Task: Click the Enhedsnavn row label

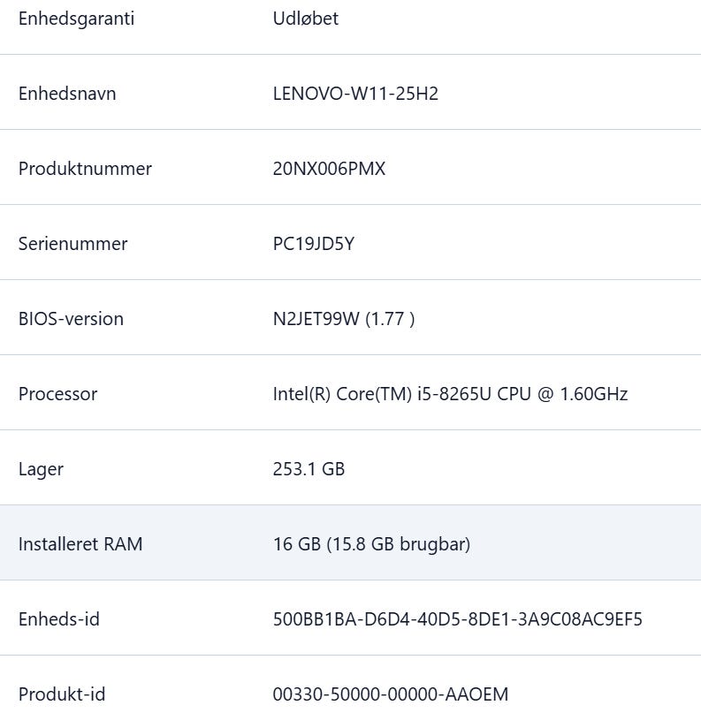Action: click(x=67, y=94)
